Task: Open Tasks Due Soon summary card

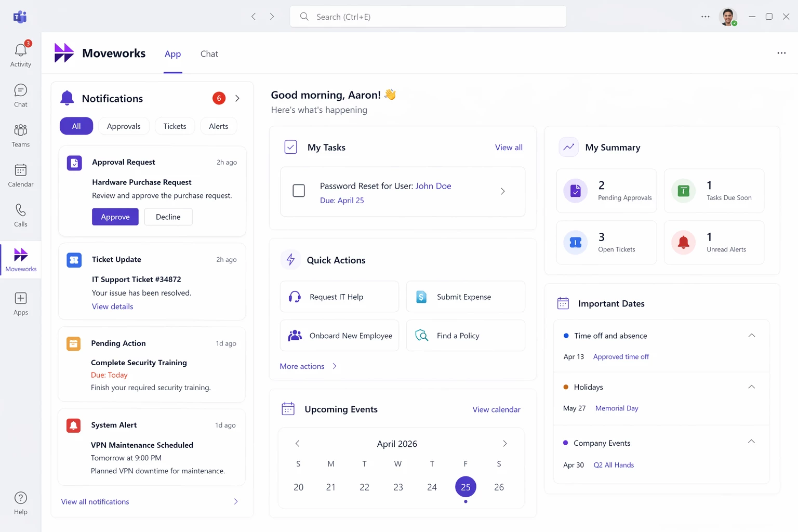Action: click(714, 191)
